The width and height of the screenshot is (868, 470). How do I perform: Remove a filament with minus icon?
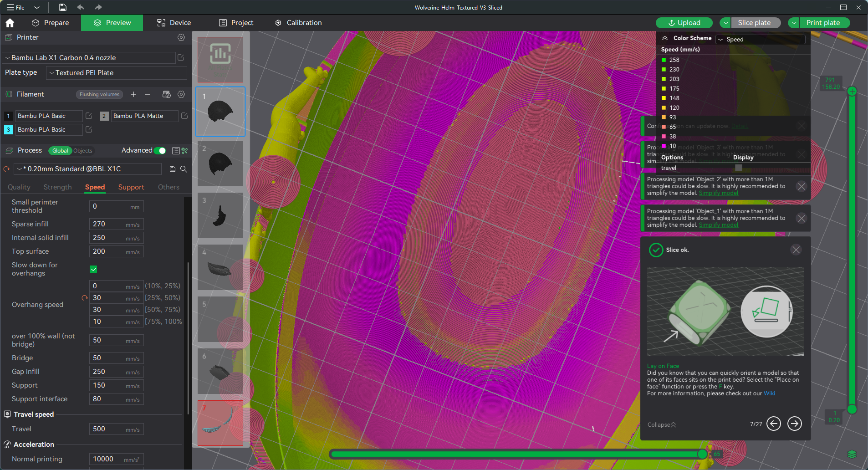coord(148,94)
